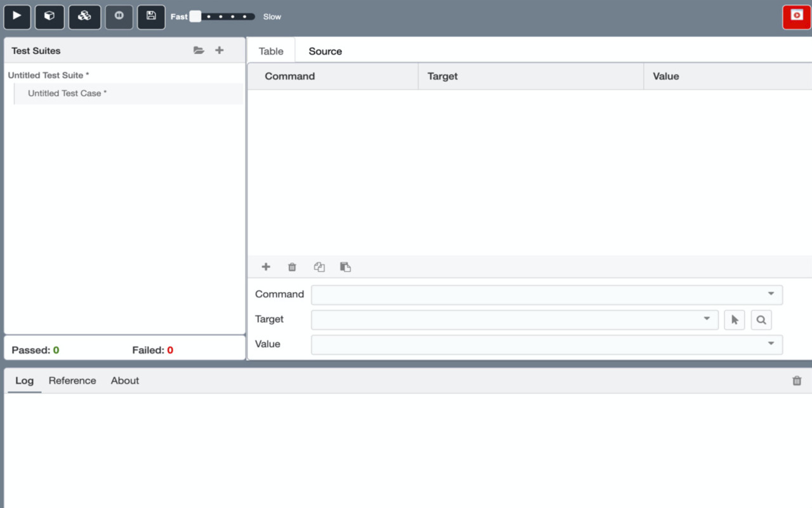The image size is (812, 508).
Task: Select Untitled Test Case in the sidebar
Action: (66, 93)
